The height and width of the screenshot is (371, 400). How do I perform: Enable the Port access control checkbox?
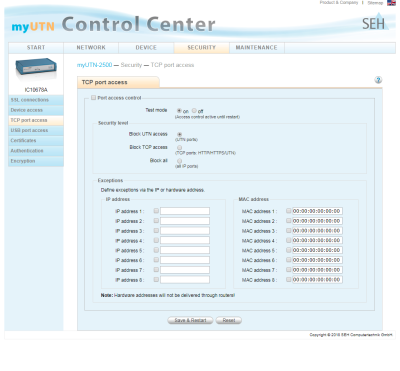coord(93,98)
